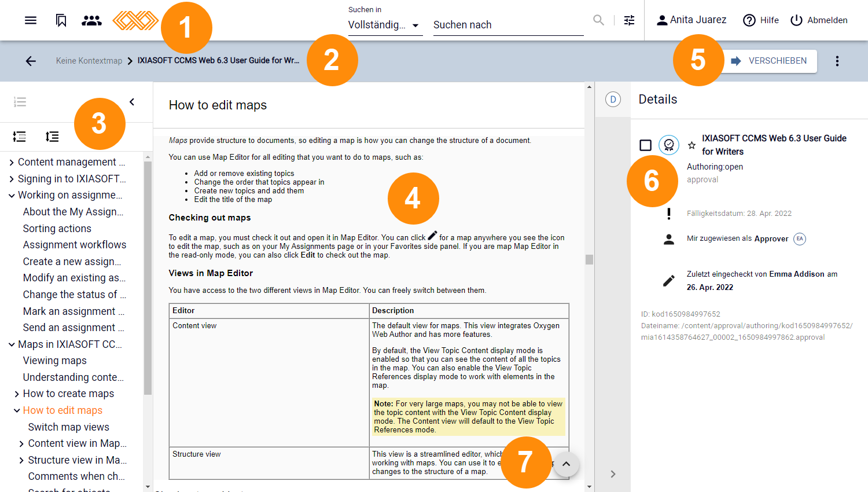868x492 pixels.
Task: Click IXIASOFT CCMS Web 6.3 User Guide title
Action: click(x=774, y=145)
